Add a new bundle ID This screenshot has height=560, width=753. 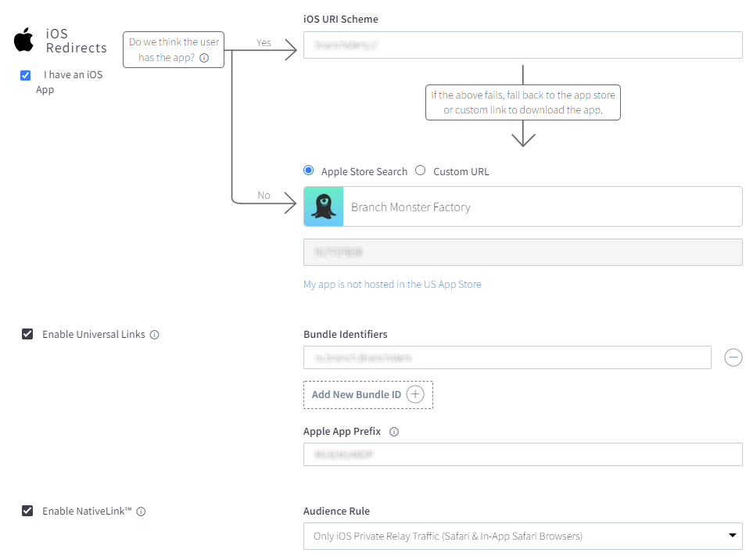tap(368, 395)
